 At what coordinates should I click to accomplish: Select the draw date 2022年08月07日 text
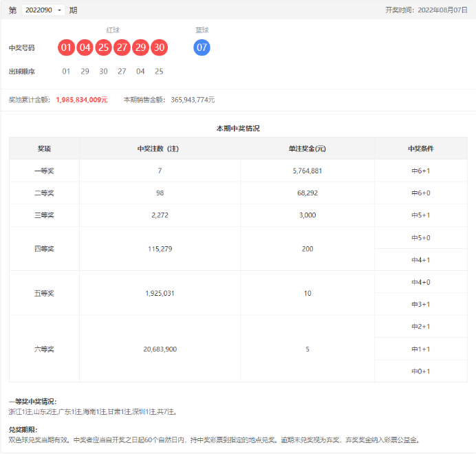(442, 10)
